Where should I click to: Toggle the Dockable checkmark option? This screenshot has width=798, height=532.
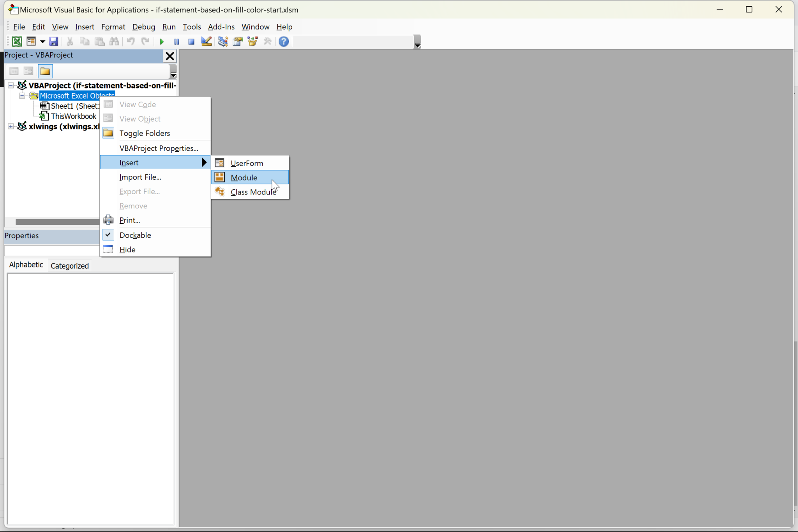pos(135,235)
